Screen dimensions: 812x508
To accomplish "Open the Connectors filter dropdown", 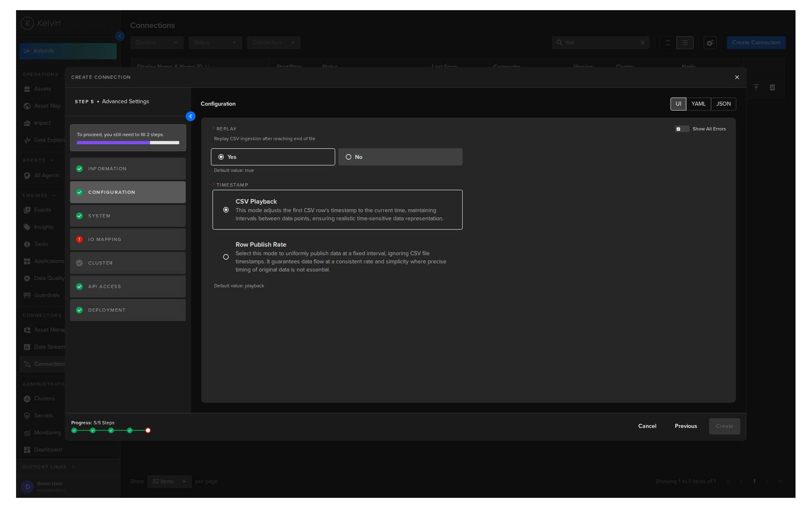I will pyautogui.click(x=274, y=43).
